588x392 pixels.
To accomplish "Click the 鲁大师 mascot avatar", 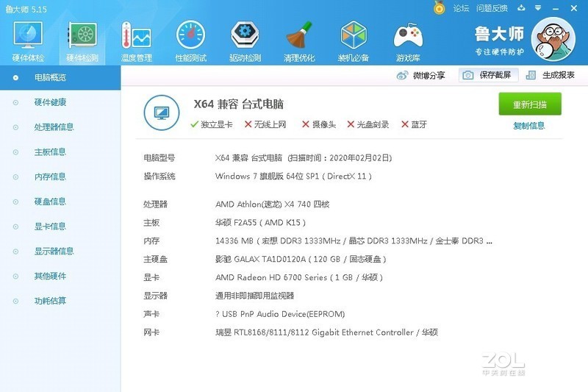I will point(553,39).
